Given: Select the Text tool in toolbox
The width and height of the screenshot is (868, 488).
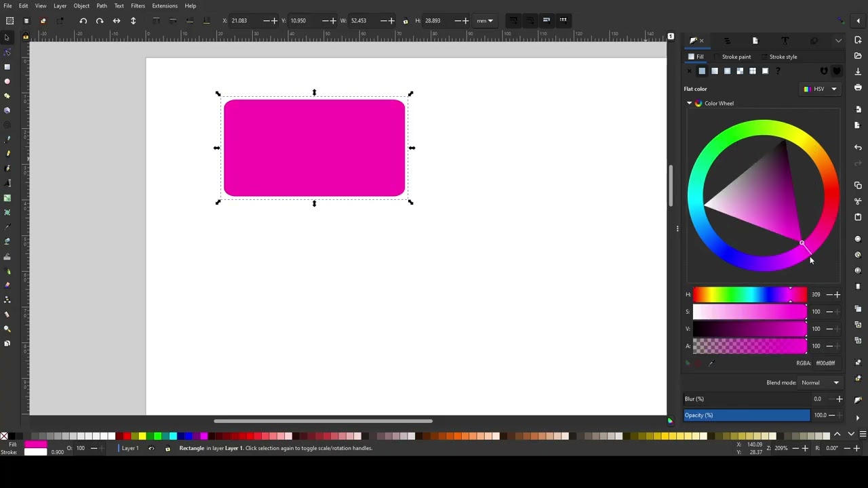Looking at the screenshot, I should point(7,183).
